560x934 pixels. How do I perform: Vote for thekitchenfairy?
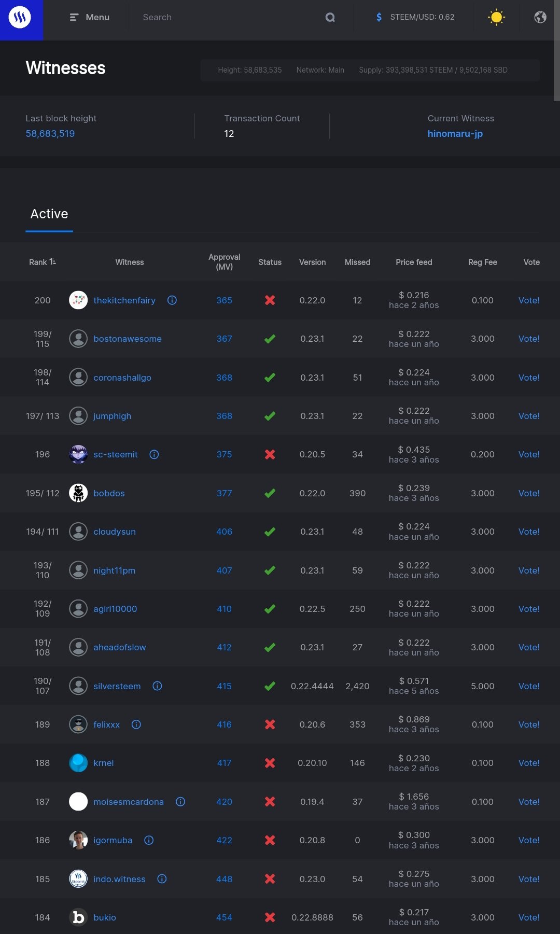(529, 300)
